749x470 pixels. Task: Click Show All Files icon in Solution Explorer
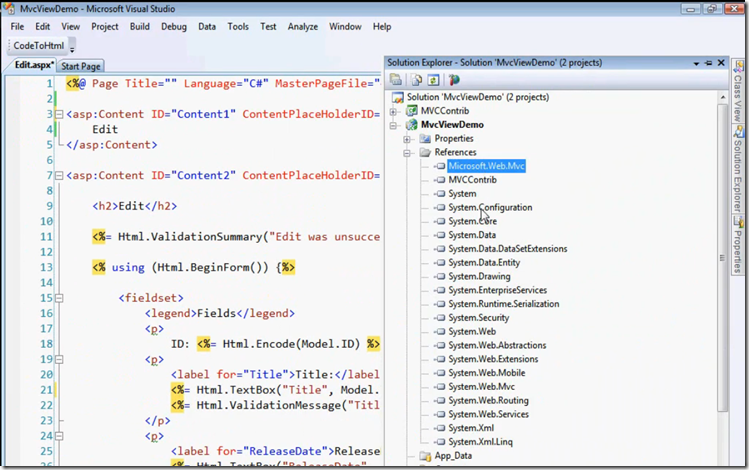point(417,80)
